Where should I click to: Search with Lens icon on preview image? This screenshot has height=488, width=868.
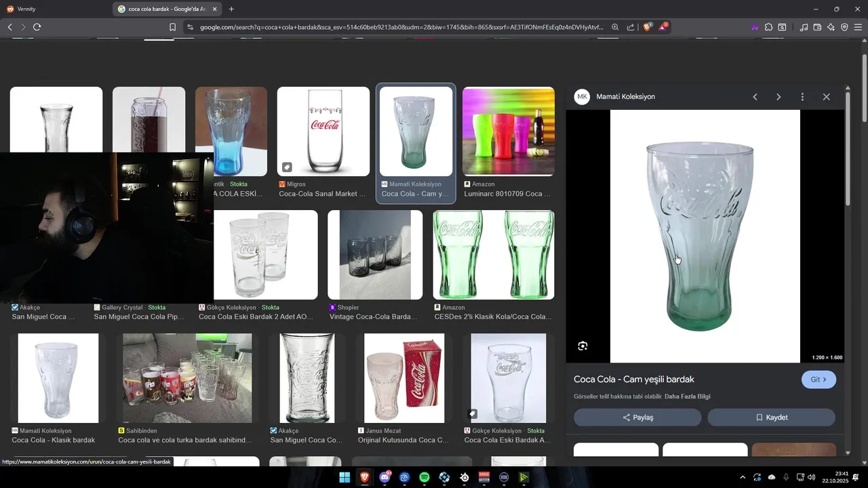click(583, 346)
